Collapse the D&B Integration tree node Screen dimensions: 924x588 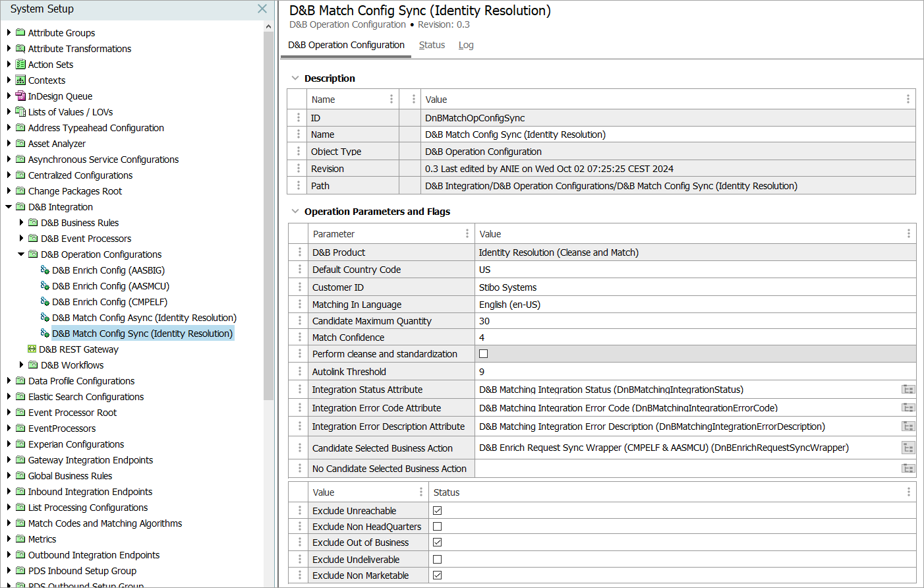9,207
